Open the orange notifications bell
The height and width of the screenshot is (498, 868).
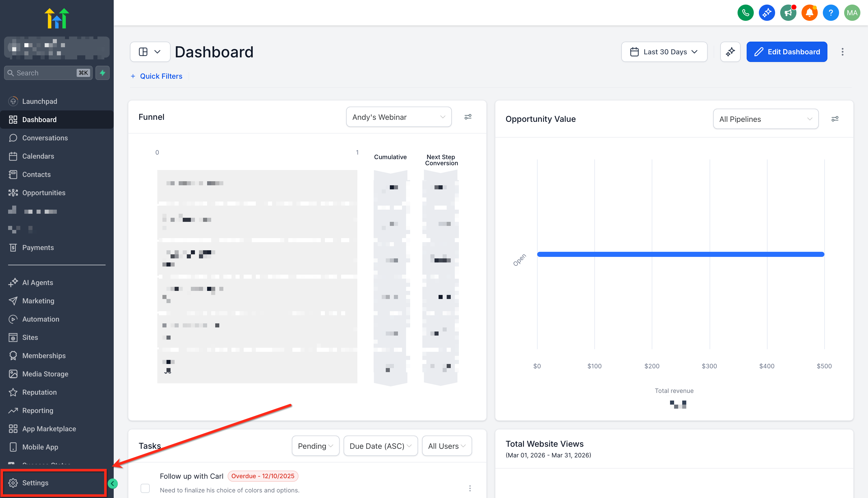tap(809, 13)
